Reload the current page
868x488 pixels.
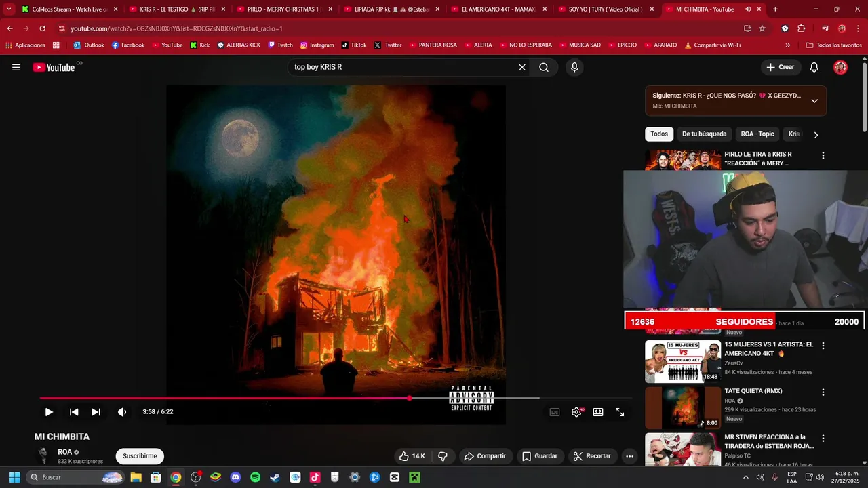(x=42, y=28)
